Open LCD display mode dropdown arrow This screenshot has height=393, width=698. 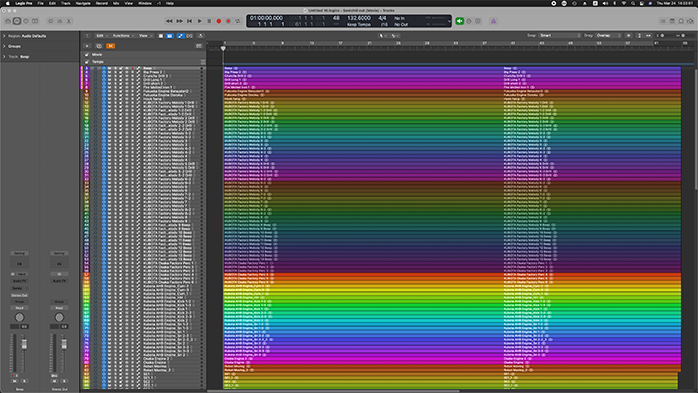[x=449, y=21]
